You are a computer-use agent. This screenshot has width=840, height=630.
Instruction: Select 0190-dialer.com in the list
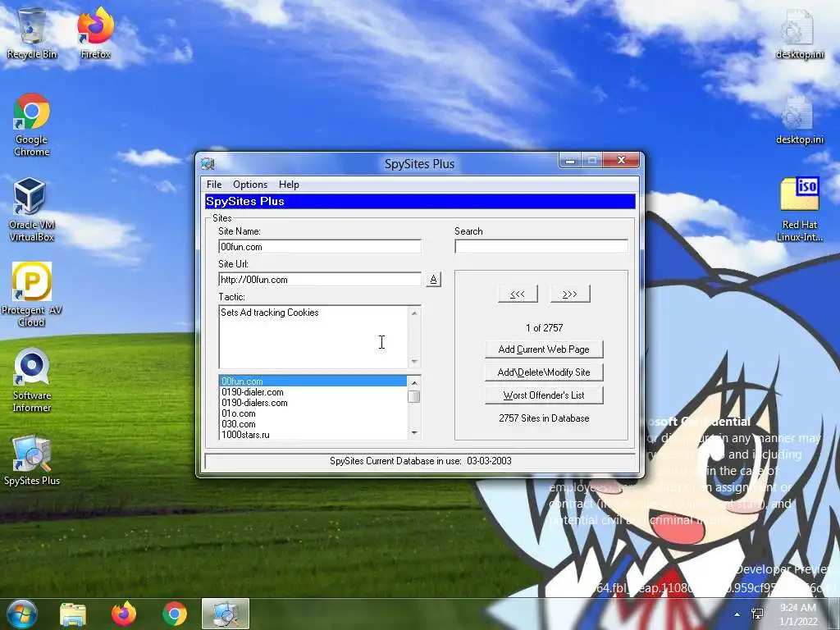click(313, 392)
